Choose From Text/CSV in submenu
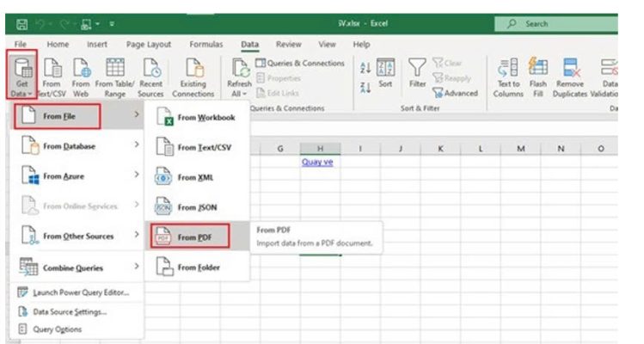 [x=197, y=147]
